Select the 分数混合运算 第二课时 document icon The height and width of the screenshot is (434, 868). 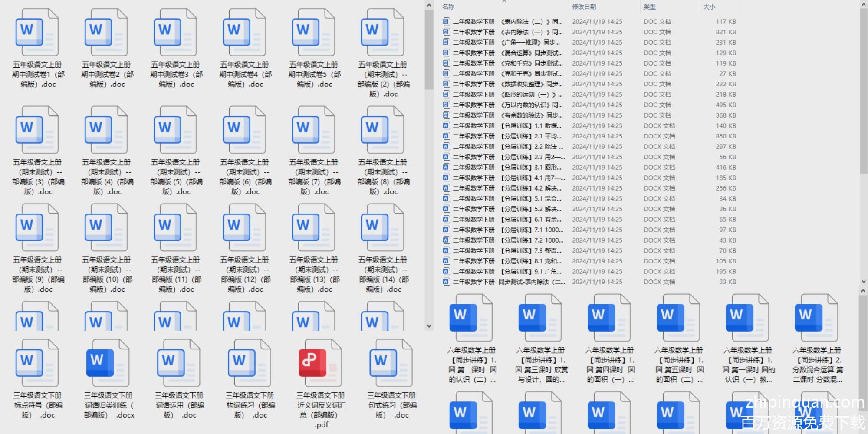click(x=816, y=318)
